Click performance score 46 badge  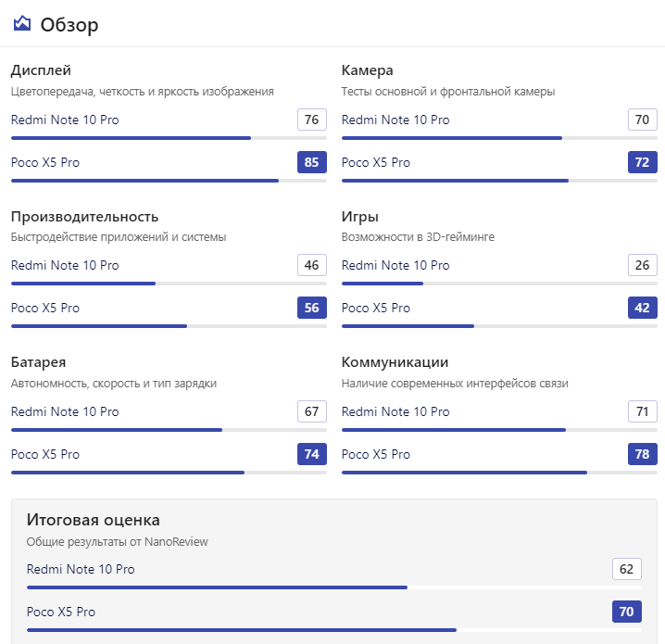pos(312,265)
